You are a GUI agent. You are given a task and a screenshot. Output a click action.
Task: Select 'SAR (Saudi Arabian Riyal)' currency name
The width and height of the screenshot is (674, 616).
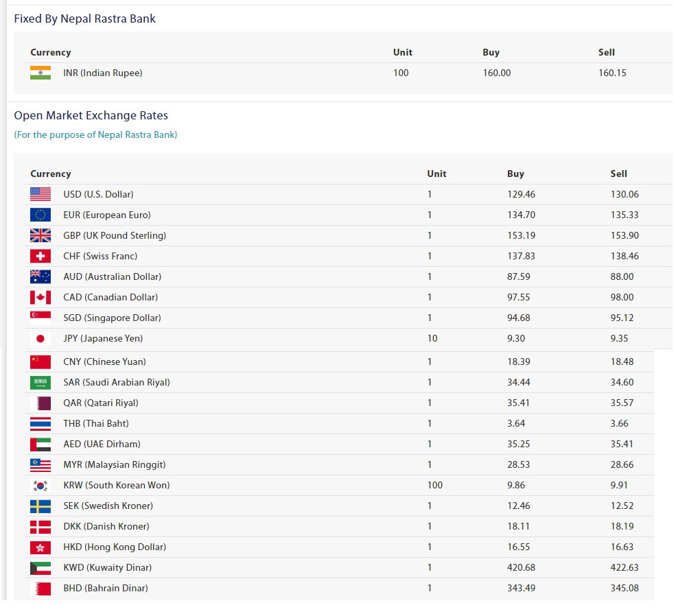point(117,383)
